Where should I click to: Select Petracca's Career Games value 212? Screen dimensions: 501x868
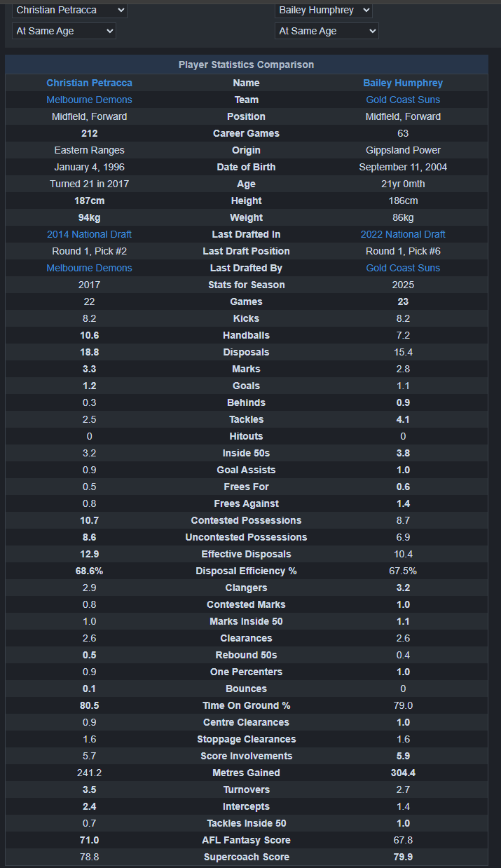tap(89, 133)
